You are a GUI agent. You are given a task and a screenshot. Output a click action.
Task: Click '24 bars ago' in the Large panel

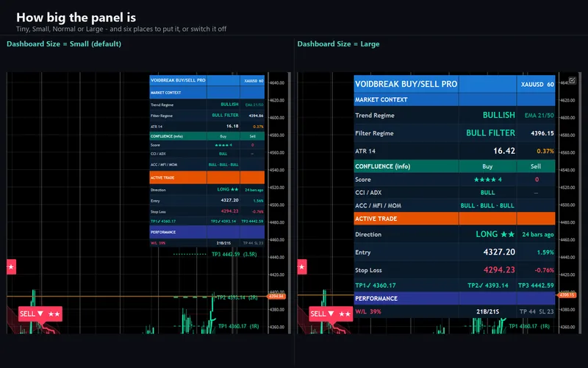pyautogui.click(x=538, y=234)
